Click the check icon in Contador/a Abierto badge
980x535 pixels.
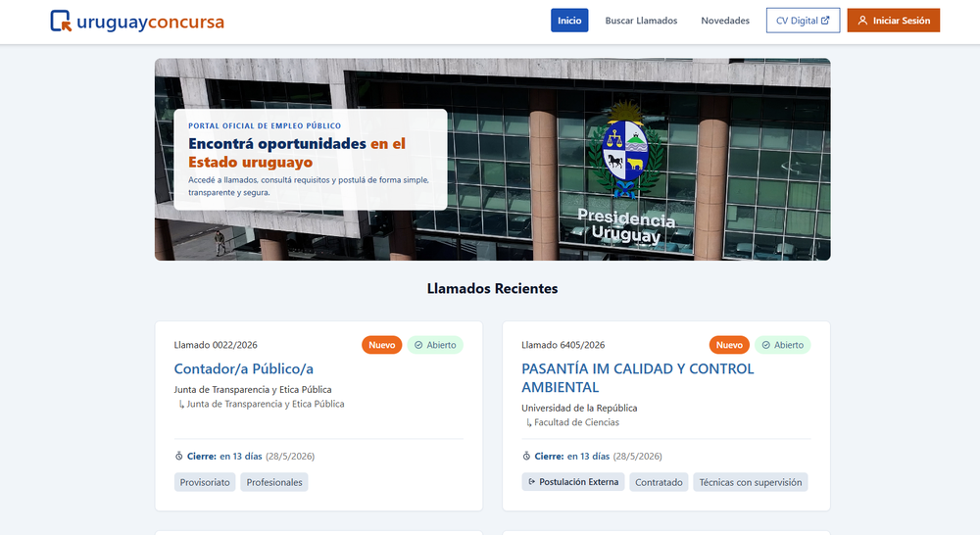click(418, 345)
